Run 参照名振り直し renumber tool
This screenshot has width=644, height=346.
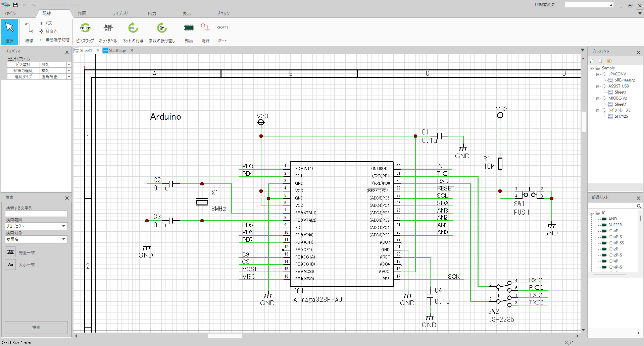[x=162, y=32]
